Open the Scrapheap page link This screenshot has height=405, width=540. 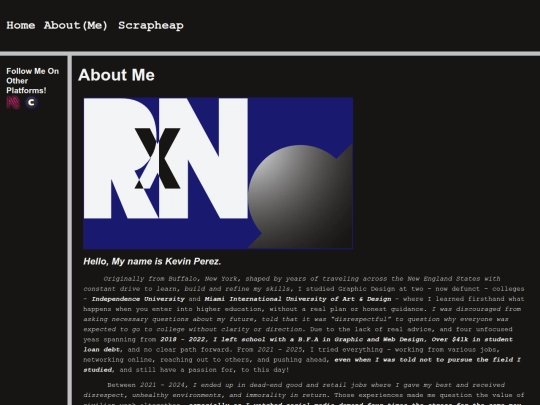(151, 26)
